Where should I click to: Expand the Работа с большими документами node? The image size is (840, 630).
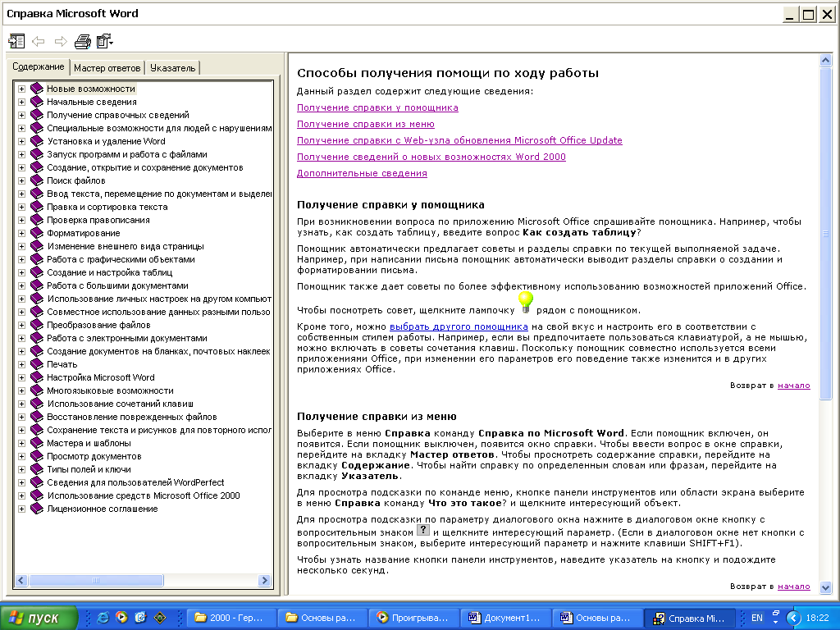(x=21, y=285)
